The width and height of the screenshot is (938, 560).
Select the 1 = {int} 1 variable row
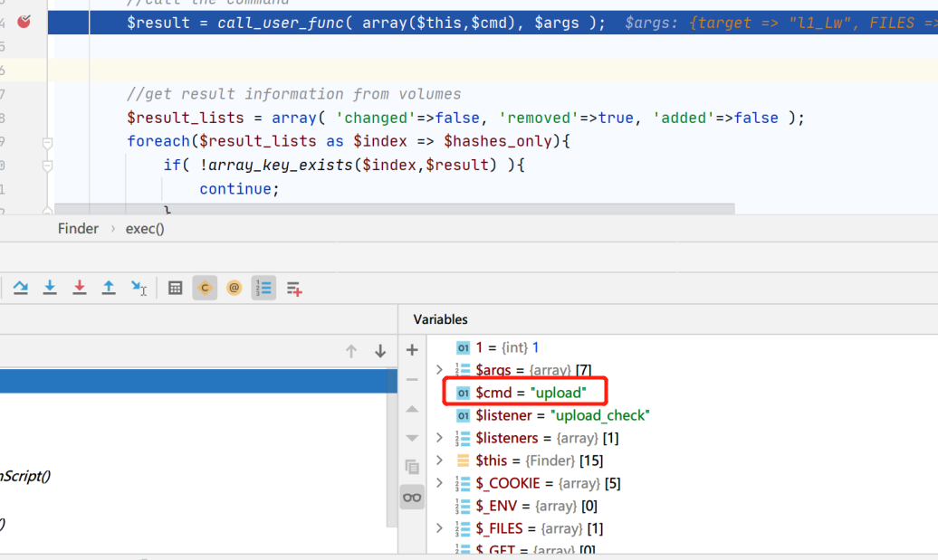682,347
